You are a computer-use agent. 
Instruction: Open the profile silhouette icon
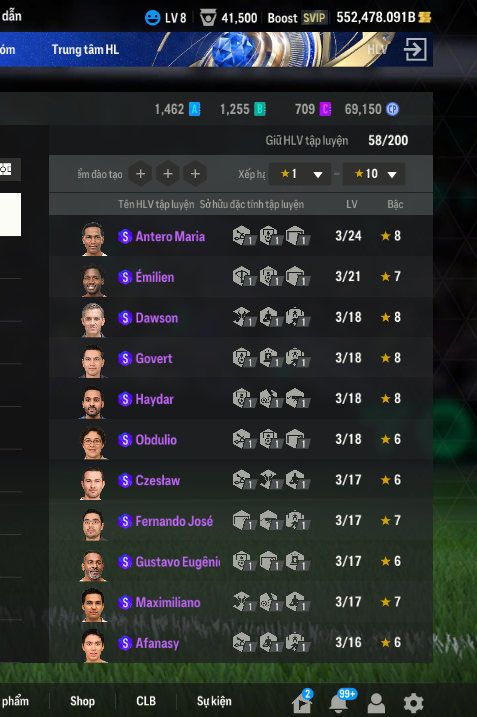pyautogui.click(x=376, y=703)
